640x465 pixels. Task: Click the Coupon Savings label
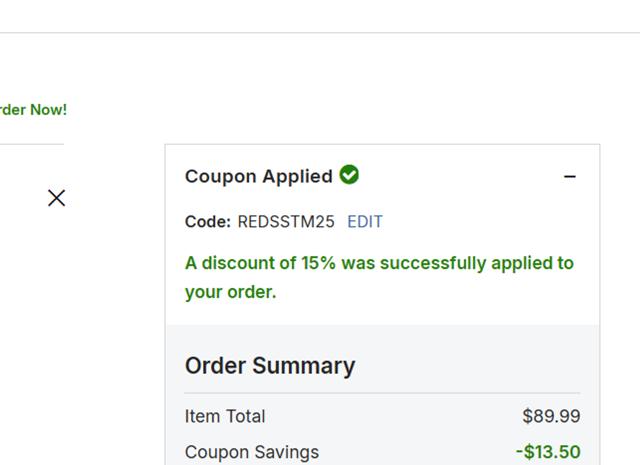[x=252, y=452]
